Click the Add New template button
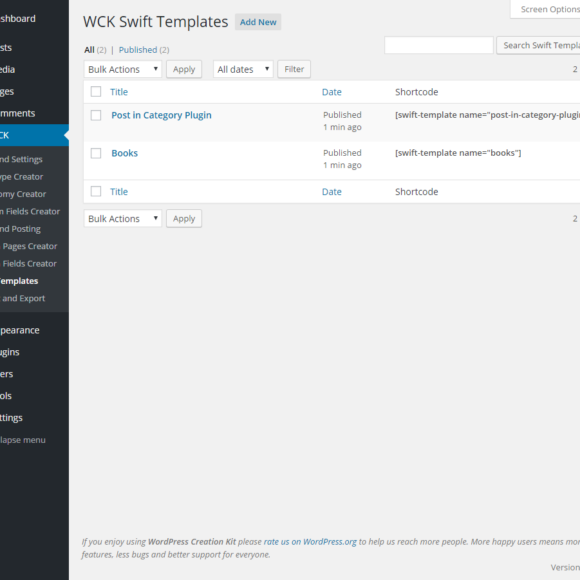Viewport: 580px width, 580px height. pos(258,22)
